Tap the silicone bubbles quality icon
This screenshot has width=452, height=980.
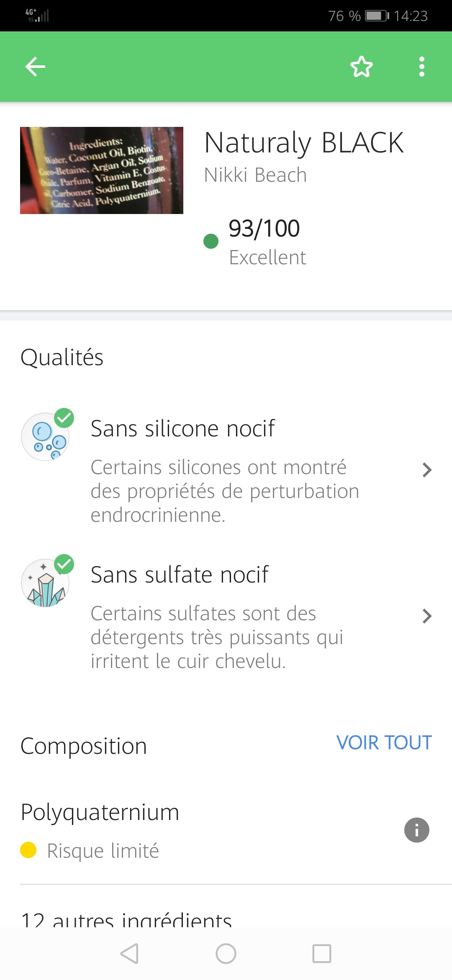(46, 436)
